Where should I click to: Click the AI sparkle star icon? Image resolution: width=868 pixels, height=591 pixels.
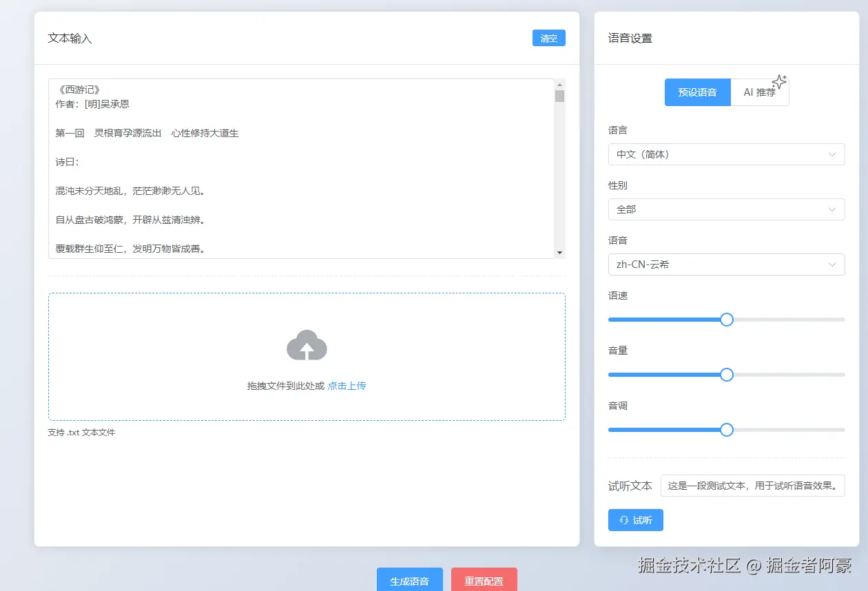(x=779, y=82)
